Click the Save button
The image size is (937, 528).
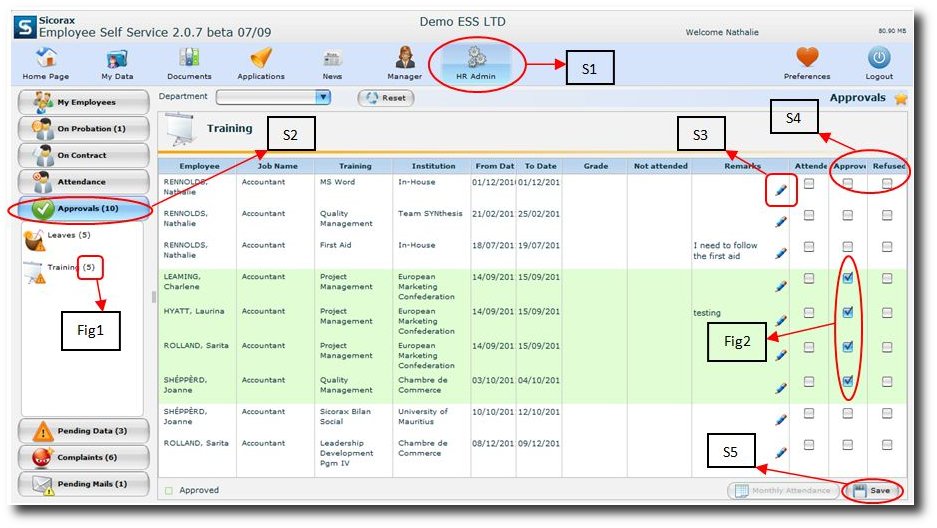872,491
